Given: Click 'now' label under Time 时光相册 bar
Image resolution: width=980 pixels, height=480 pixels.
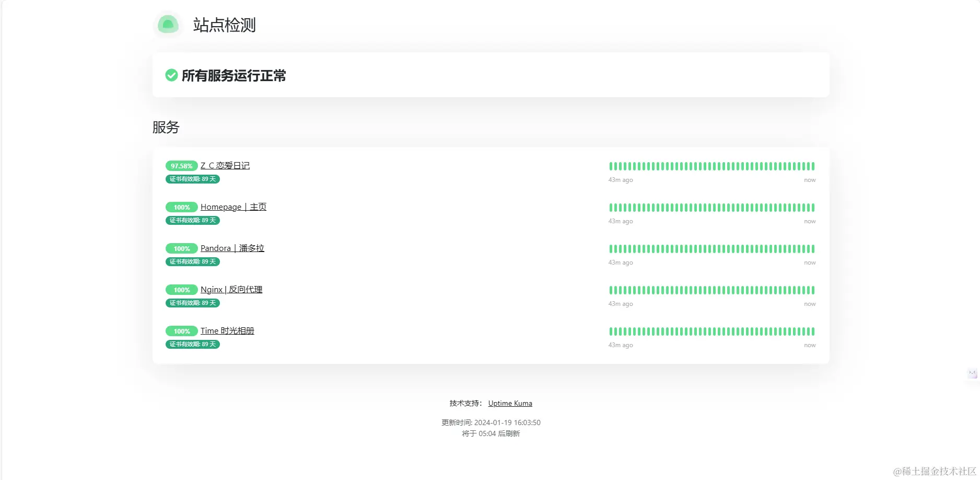Looking at the screenshot, I should pyautogui.click(x=810, y=345).
